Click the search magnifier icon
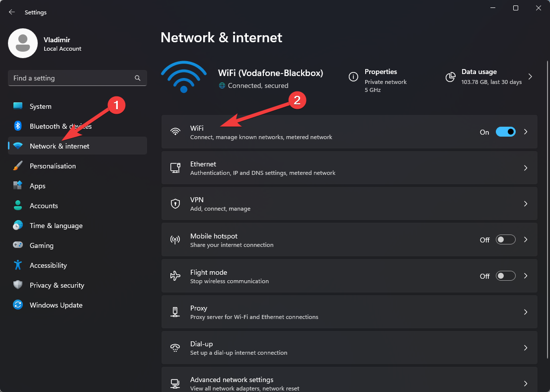This screenshot has height=392, width=550. pos(138,78)
